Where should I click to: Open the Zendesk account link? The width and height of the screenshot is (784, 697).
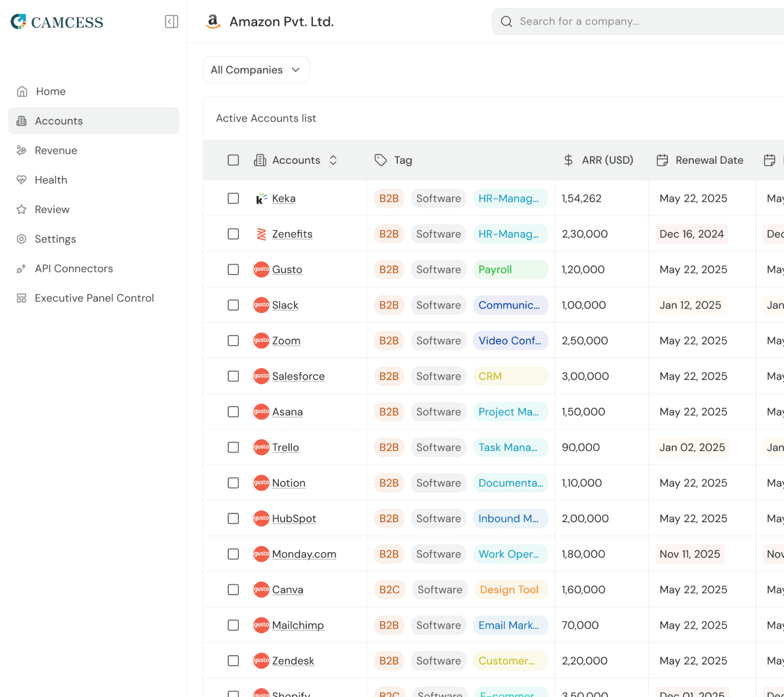293,660
